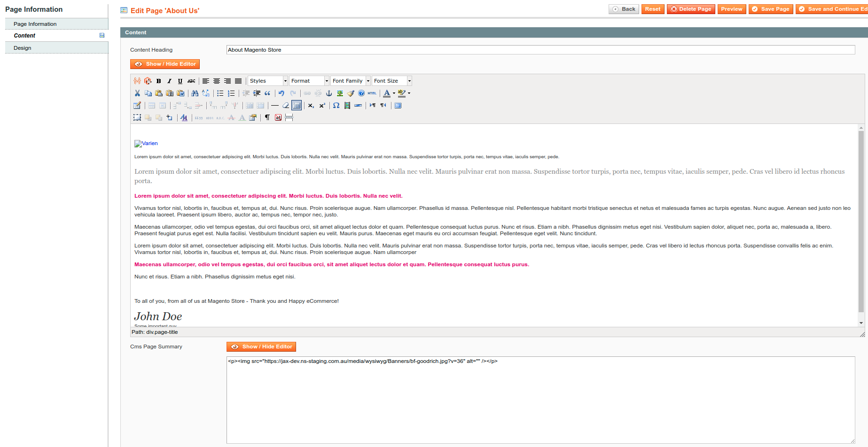Insert an image using the image icon
Screen dimensions: 868x447
[339, 93]
